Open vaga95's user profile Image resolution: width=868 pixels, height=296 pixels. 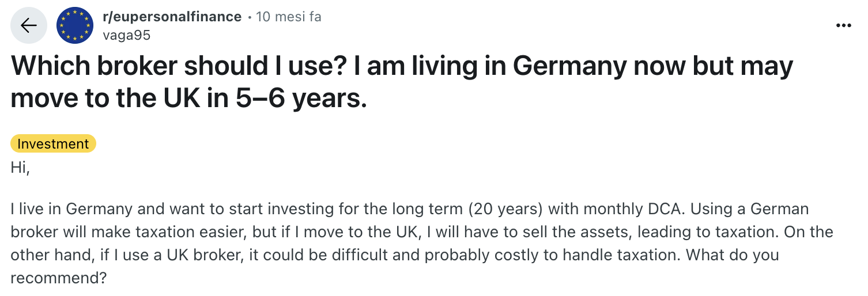(126, 35)
